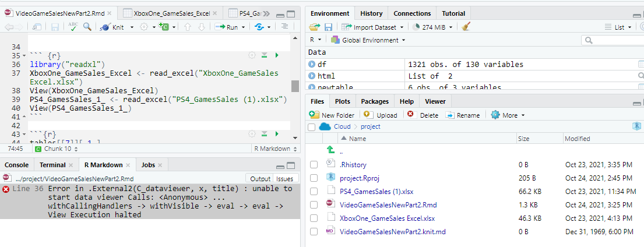This screenshot has width=644, height=247.
Task: Expand the df data frame arrow icon
Action: coord(312,65)
